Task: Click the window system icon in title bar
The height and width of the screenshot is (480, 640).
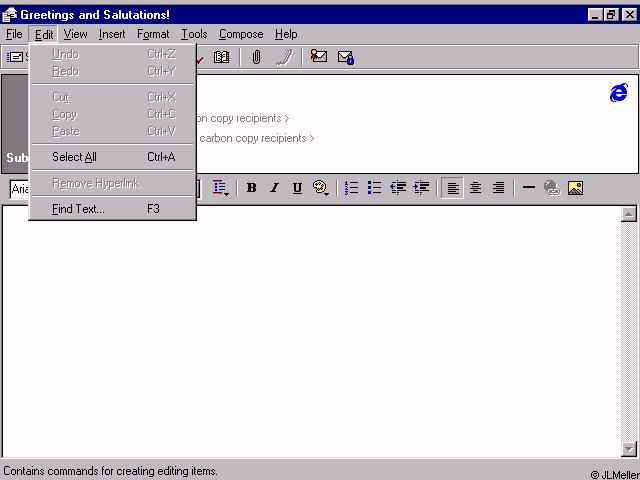Action: tap(9, 15)
